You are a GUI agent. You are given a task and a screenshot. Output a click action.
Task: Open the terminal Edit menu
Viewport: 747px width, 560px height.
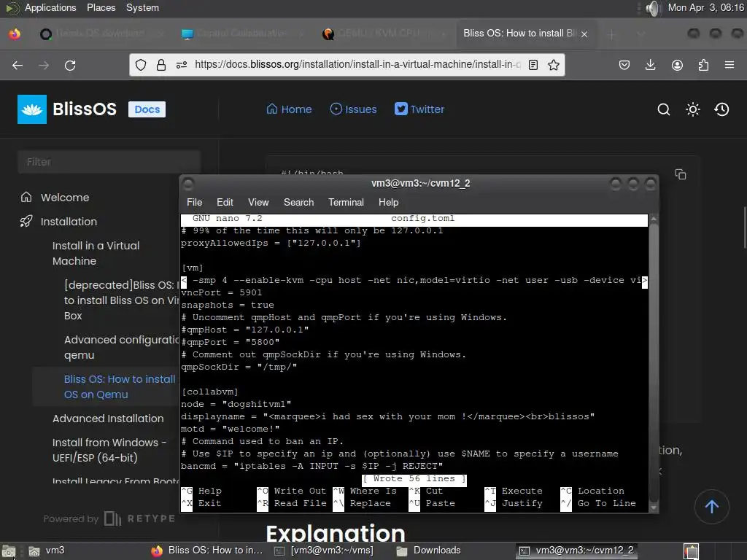225,203
